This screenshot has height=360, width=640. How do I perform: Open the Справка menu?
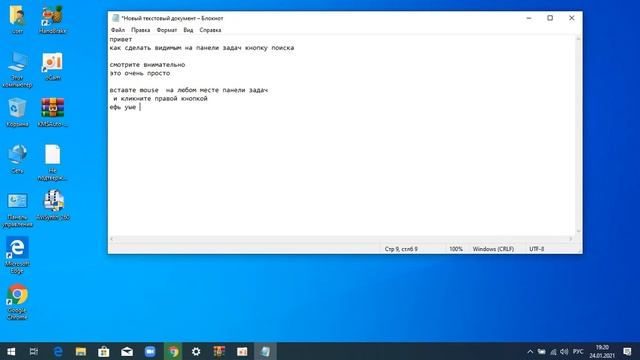coord(210,30)
